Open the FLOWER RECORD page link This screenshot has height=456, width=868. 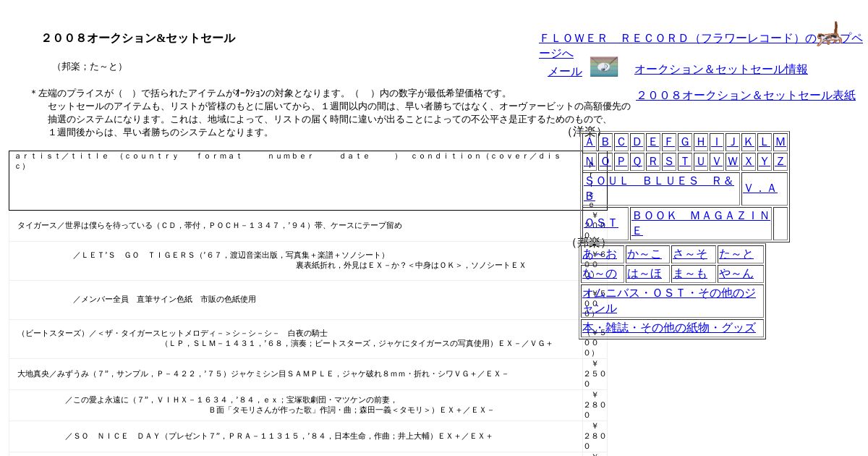700,45
